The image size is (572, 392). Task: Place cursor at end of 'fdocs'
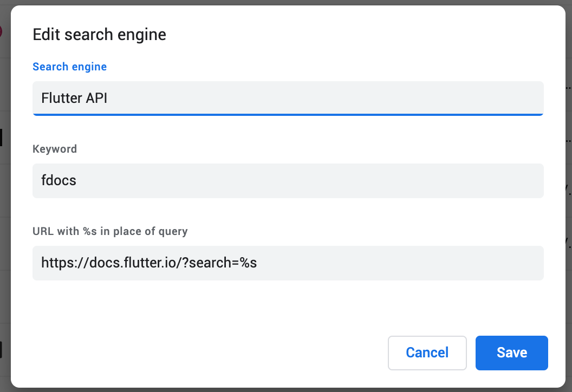(77, 180)
